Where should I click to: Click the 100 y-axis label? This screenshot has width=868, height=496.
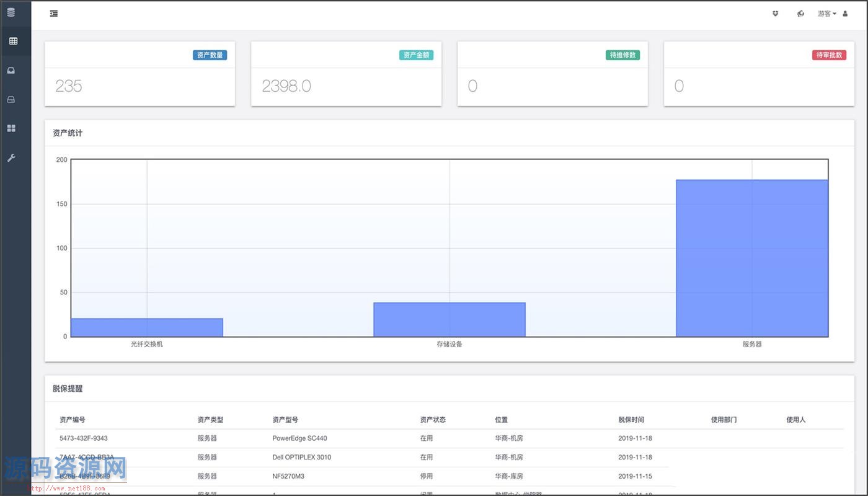[x=61, y=248]
